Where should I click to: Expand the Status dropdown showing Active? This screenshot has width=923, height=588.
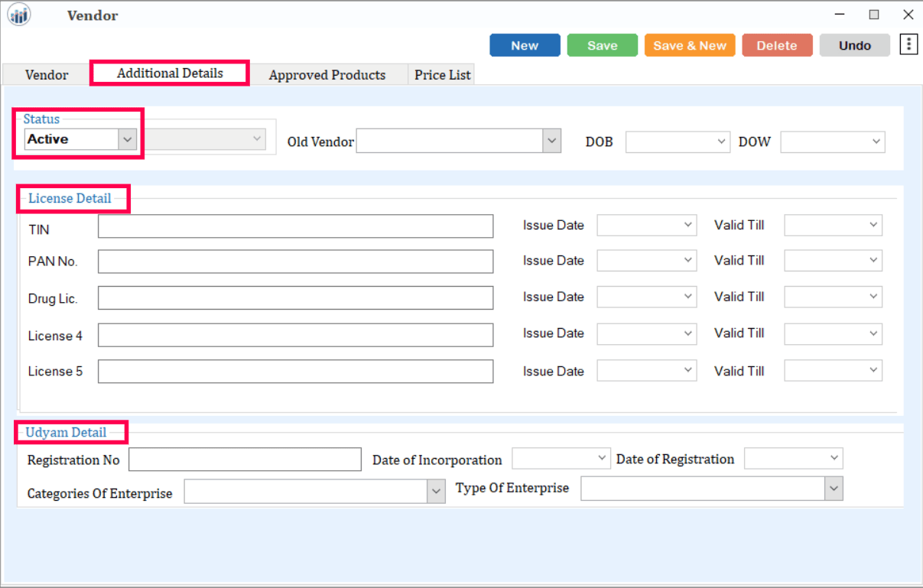point(128,139)
